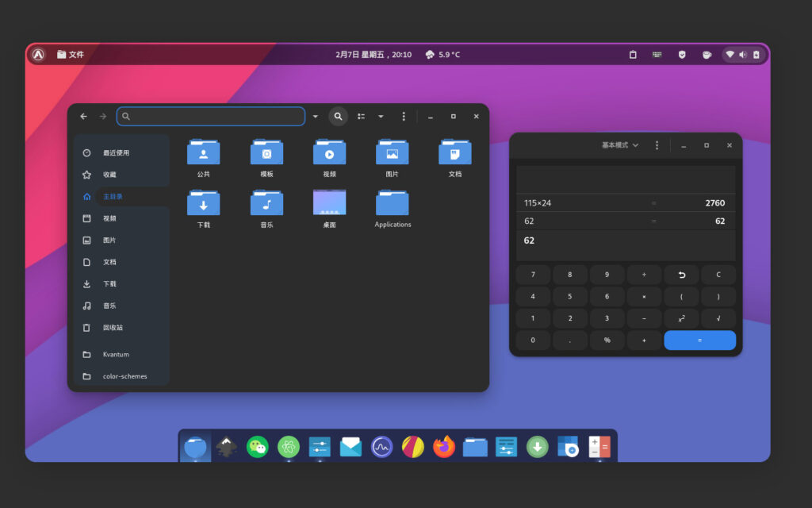Open the Activities logo in top bar
The height and width of the screenshot is (508, 812).
coord(38,55)
